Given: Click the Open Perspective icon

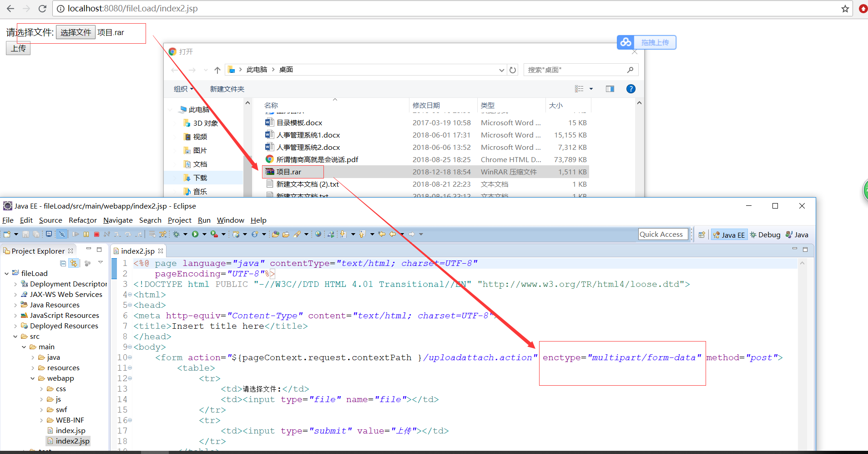Looking at the screenshot, I should [701, 235].
